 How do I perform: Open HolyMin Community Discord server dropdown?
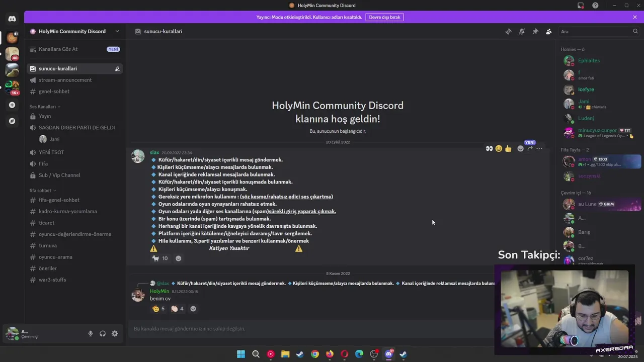tap(75, 31)
